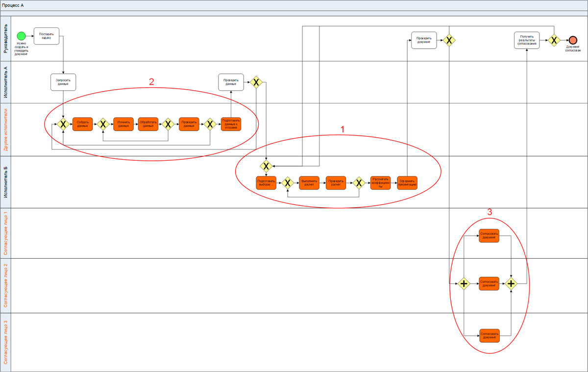Select the 'Исполнитель А' lane header

click(x=6, y=82)
